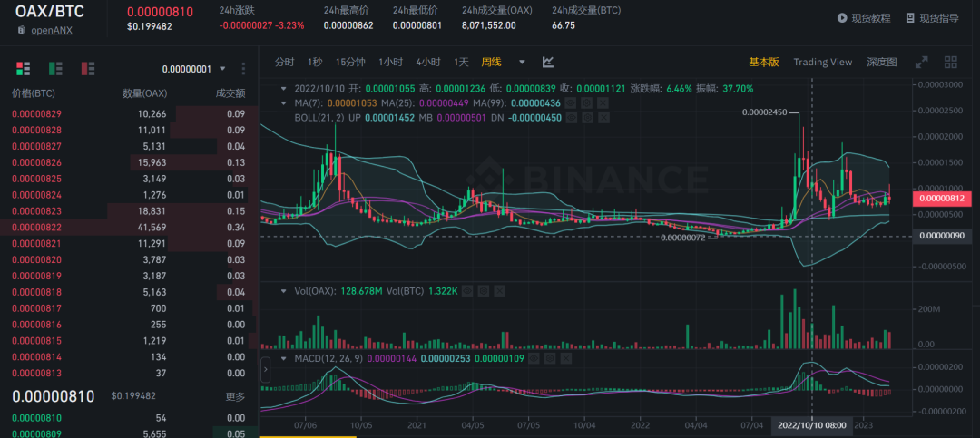Switch to Trading View chart
The image size is (980, 438).
point(822,62)
